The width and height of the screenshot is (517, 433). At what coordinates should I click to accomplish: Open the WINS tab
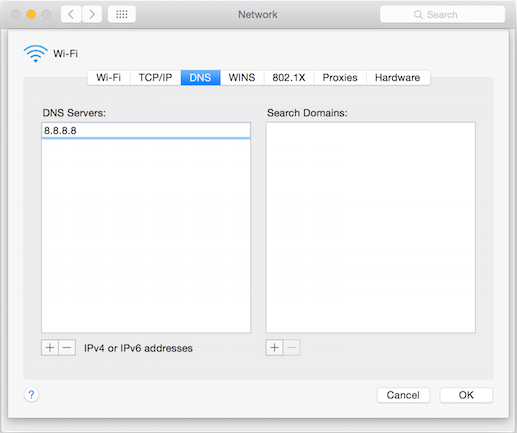tap(242, 78)
